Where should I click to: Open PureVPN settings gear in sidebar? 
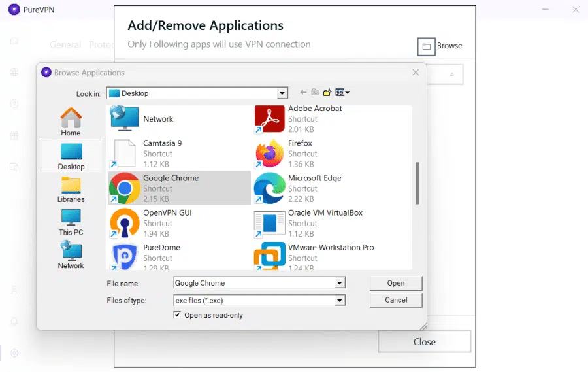coord(14,353)
